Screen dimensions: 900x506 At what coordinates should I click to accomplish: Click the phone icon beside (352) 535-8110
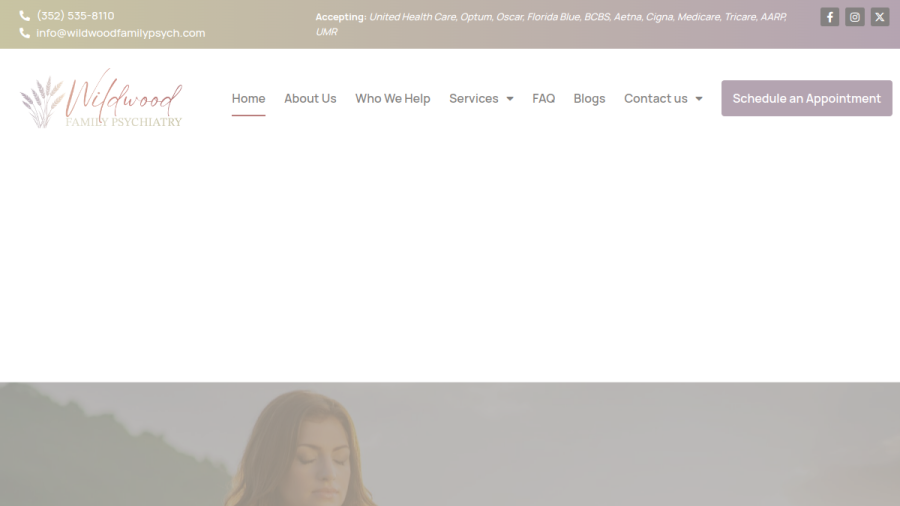tap(25, 15)
